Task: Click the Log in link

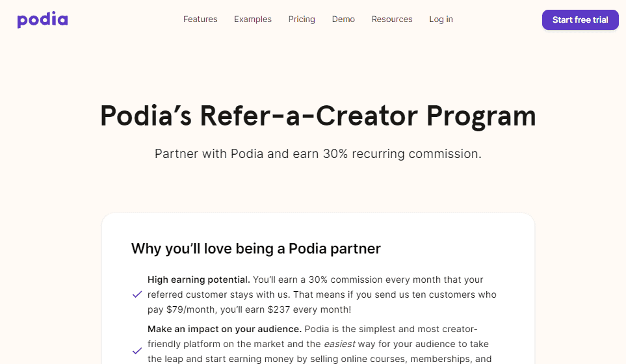Action: tap(441, 19)
